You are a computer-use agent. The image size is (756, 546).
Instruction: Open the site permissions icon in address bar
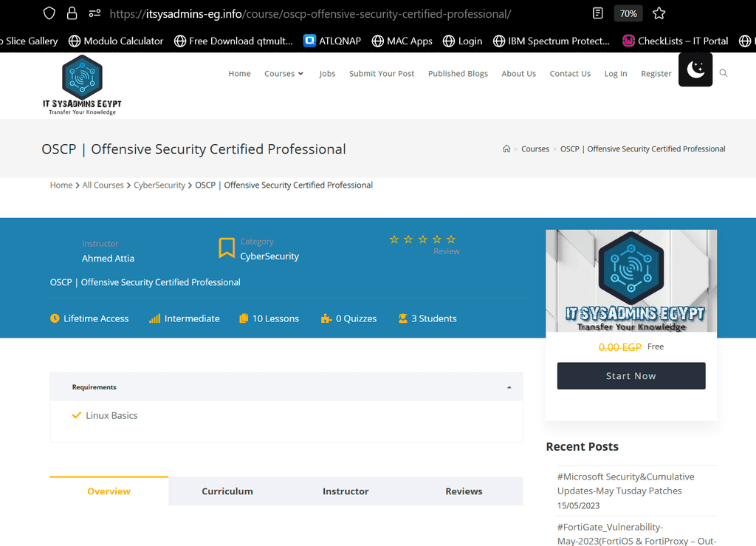tap(94, 13)
